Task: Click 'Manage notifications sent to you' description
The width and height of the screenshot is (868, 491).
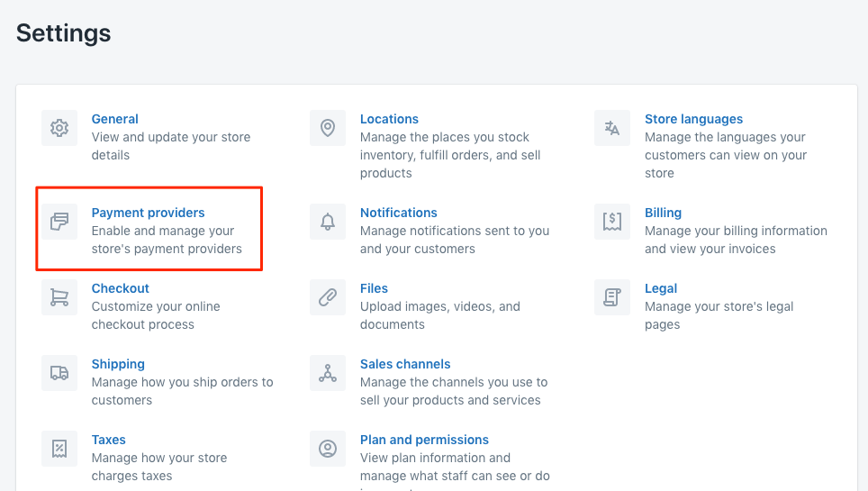Action: pos(455,240)
